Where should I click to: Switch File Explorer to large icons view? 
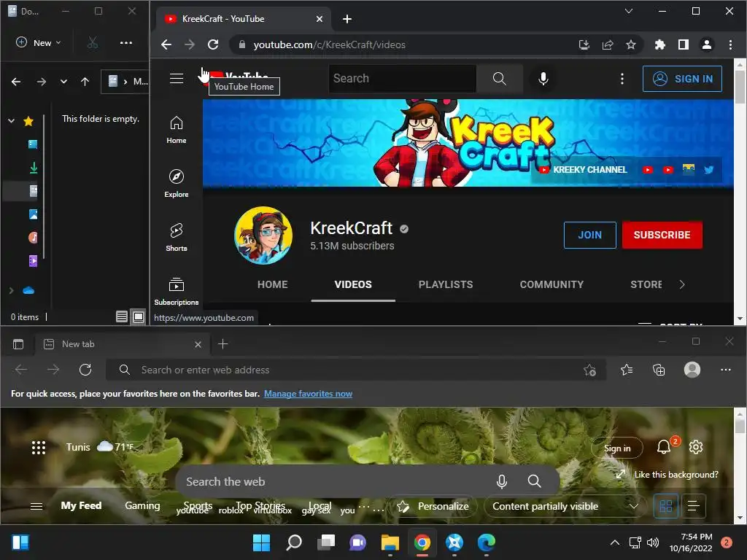pos(139,316)
